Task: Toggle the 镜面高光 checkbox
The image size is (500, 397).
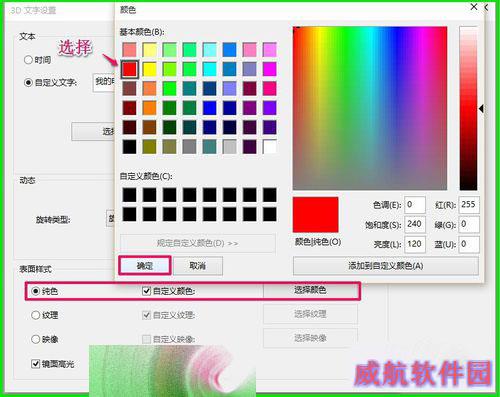Action: coord(36,364)
